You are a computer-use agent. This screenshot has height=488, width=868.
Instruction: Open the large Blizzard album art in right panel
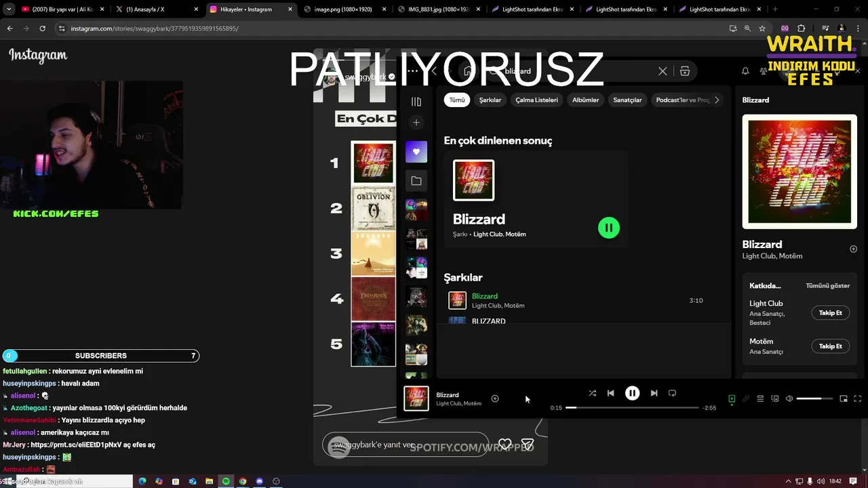[x=800, y=171]
